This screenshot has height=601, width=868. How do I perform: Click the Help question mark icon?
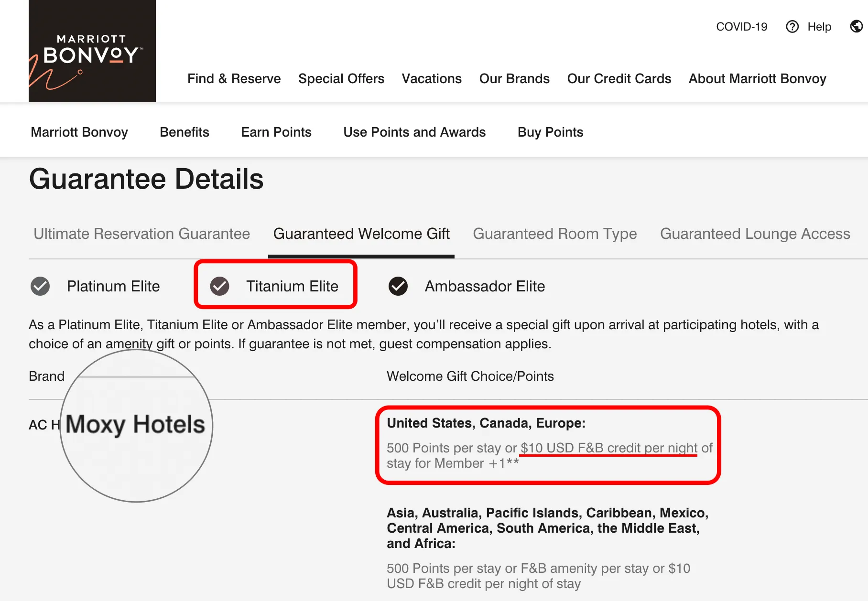pos(792,27)
